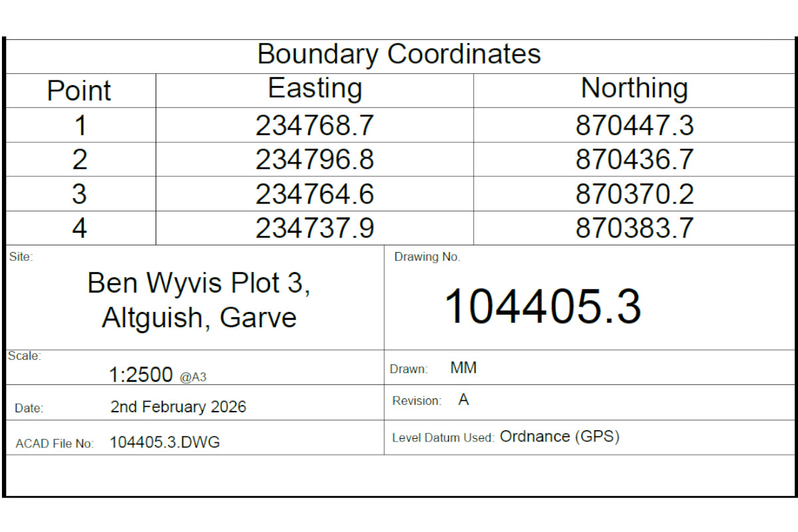Click the ACAD file name 104405.3.DWG
This screenshot has height=532, width=798.
click(164, 442)
